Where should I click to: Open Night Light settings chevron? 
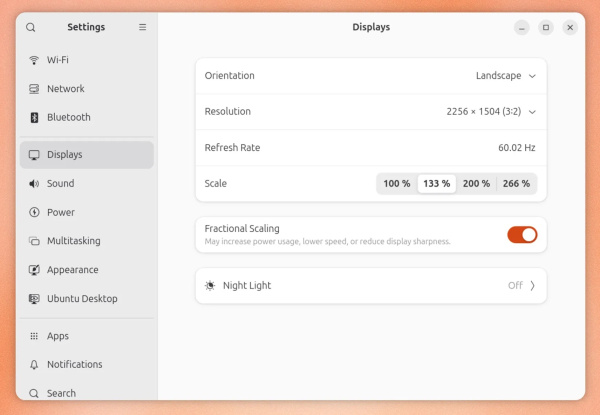pyautogui.click(x=532, y=286)
